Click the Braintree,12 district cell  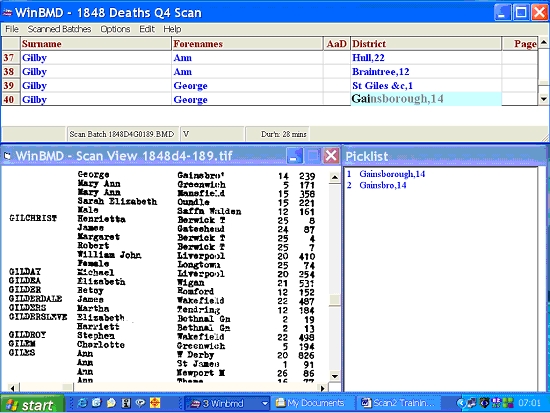(426, 72)
